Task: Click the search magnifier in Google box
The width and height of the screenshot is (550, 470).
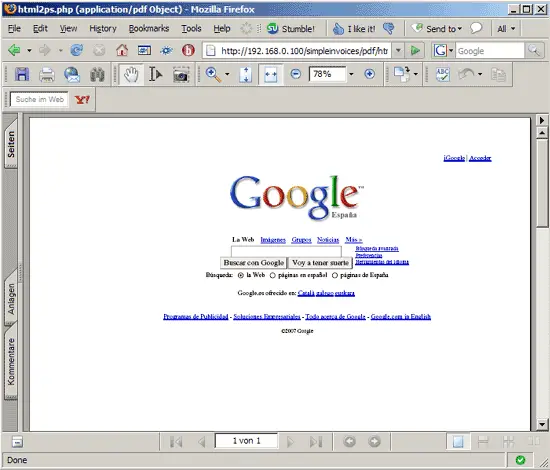Action: 534,51
